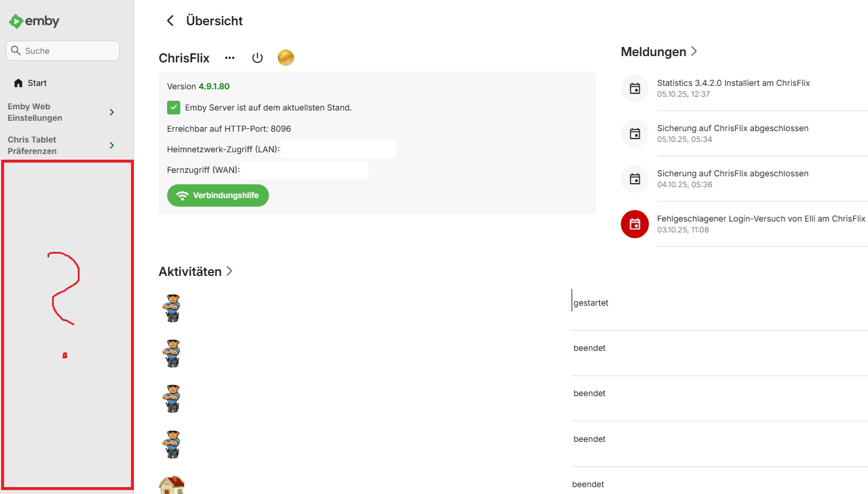Click the house icon in Aktivitäten list
Image resolution: width=868 pixels, height=494 pixels.
click(172, 484)
